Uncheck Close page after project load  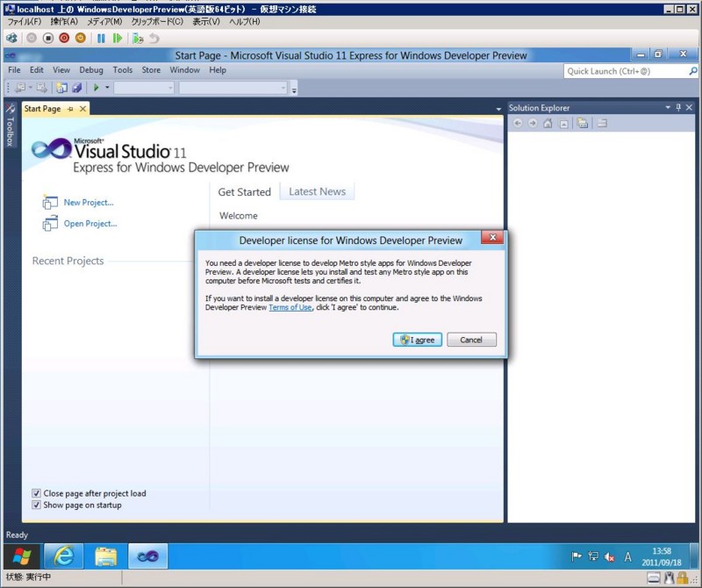(36, 493)
